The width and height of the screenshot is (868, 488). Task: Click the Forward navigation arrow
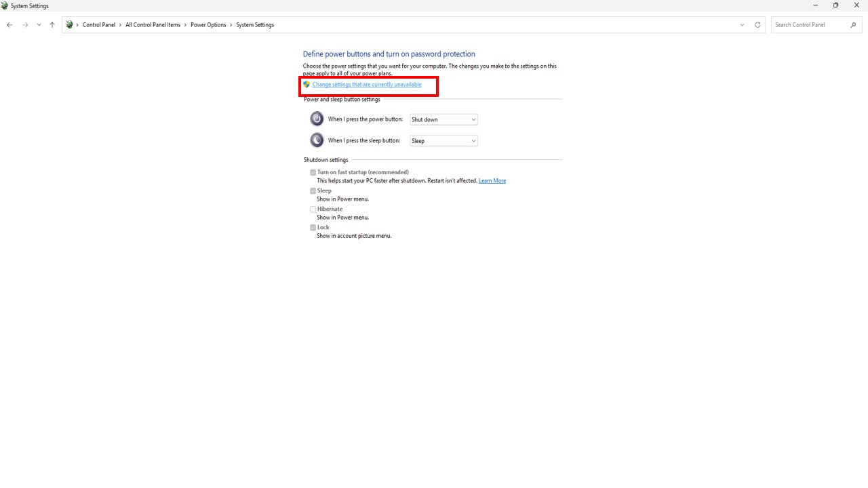pyautogui.click(x=25, y=25)
